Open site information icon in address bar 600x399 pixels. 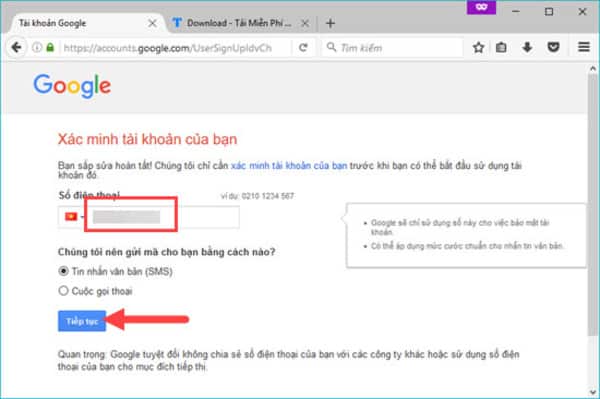[37, 47]
